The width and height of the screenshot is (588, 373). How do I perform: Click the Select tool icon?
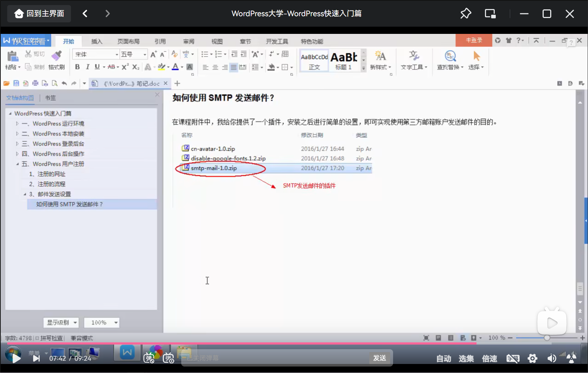[476, 56]
